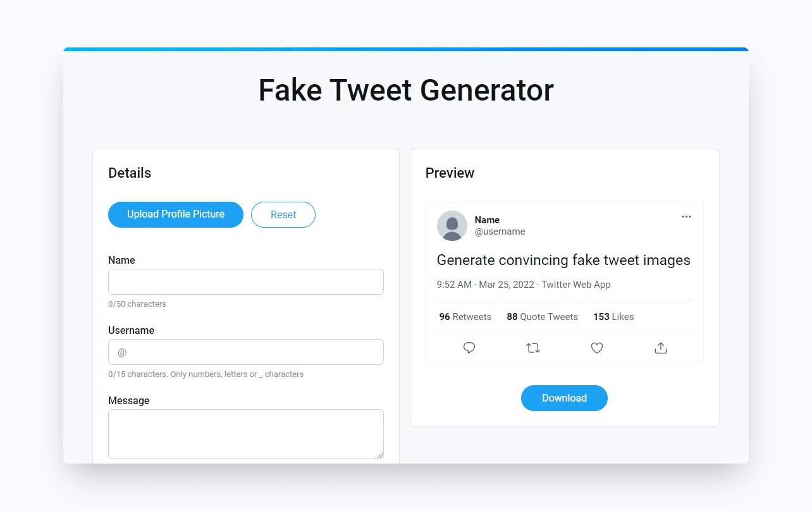The image size is (812, 511).
Task: Click the 96 Retweets count
Action: coord(465,317)
